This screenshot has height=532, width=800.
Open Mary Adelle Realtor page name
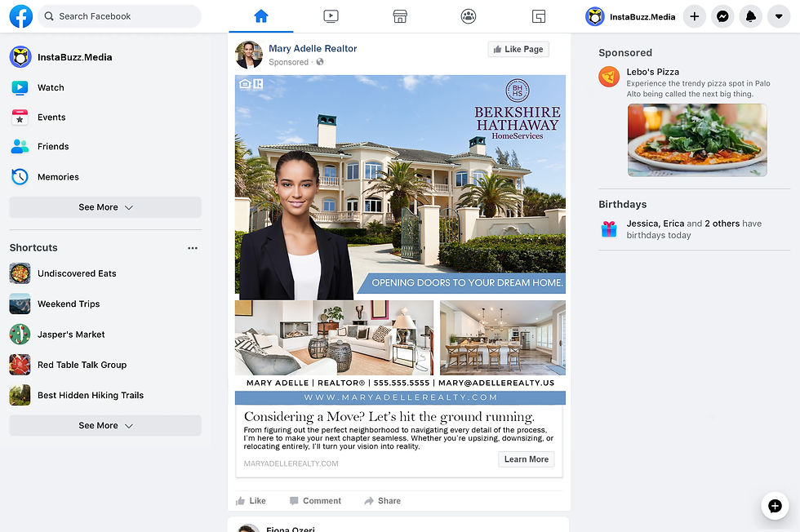[313, 48]
